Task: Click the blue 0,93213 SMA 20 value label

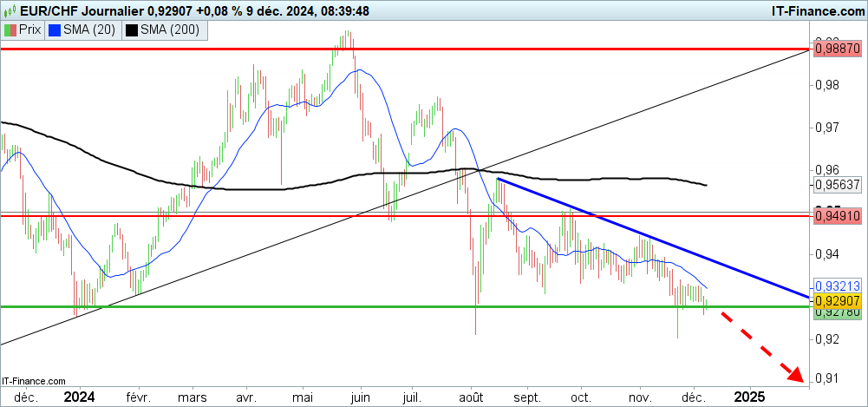Action: pos(836,286)
